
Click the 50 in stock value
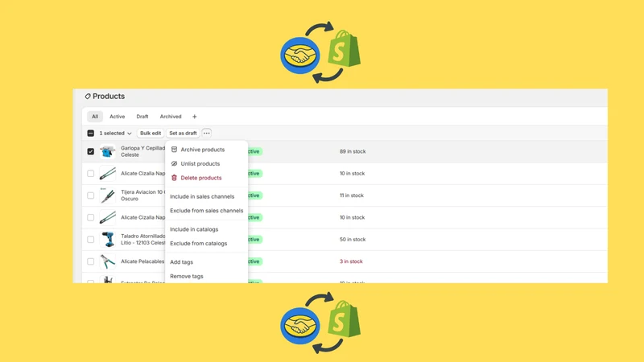[x=353, y=239]
